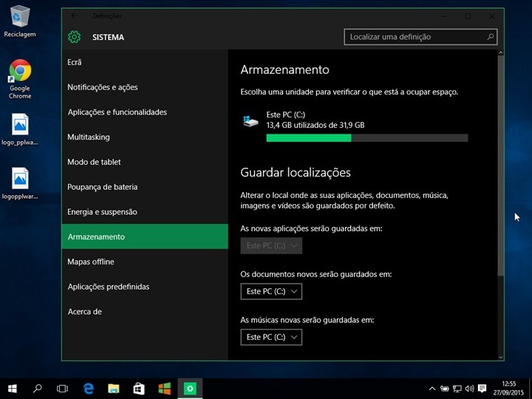The height and width of the screenshot is (399, 532).
Task: Expand music save location dropdown
Action: coord(271,337)
